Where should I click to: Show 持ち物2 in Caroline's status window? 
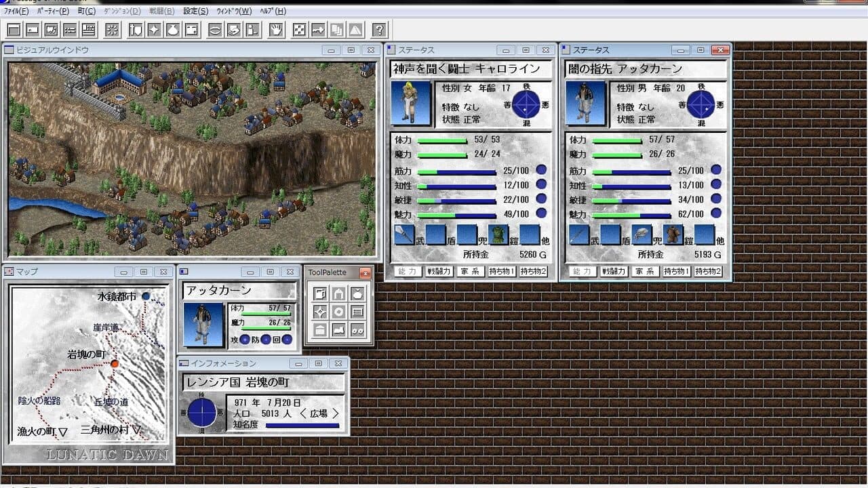533,271
